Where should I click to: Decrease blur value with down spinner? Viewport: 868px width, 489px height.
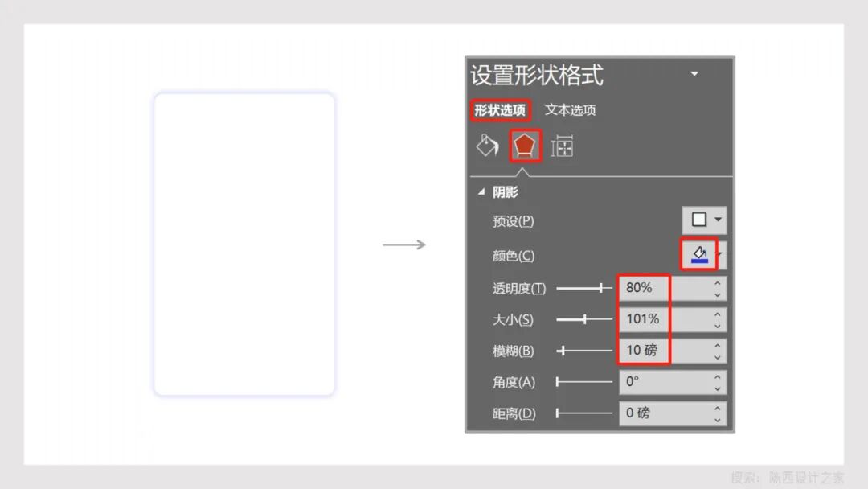click(718, 357)
